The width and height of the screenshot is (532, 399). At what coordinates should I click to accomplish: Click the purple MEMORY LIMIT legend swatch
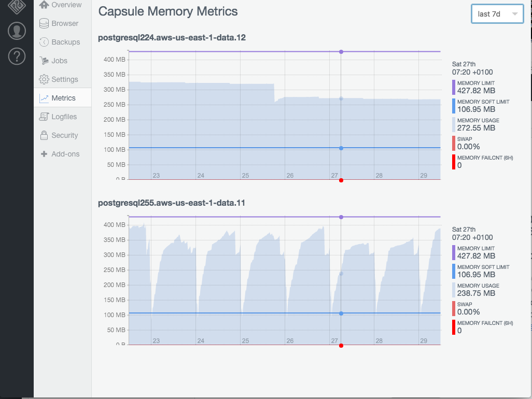[x=453, y=88]
